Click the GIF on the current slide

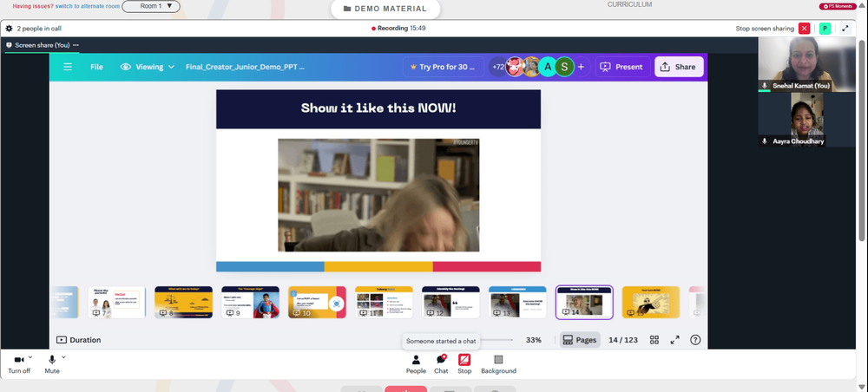(378, 195)
